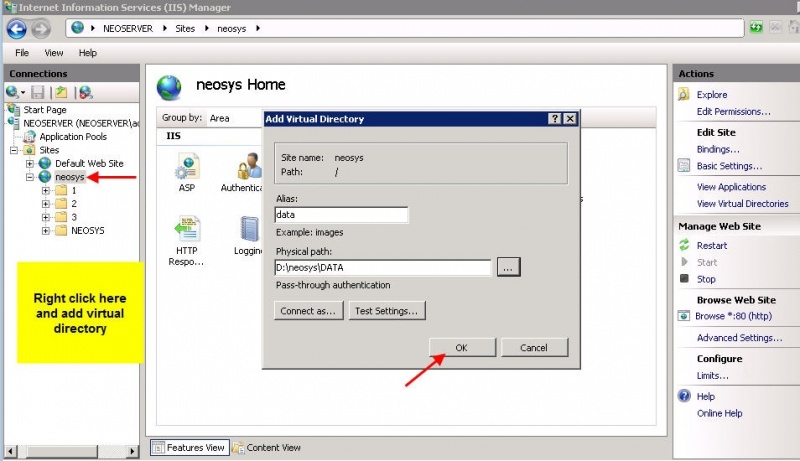Click in the Physical path input field
The image size is (800, 461).
coord(383,267)
